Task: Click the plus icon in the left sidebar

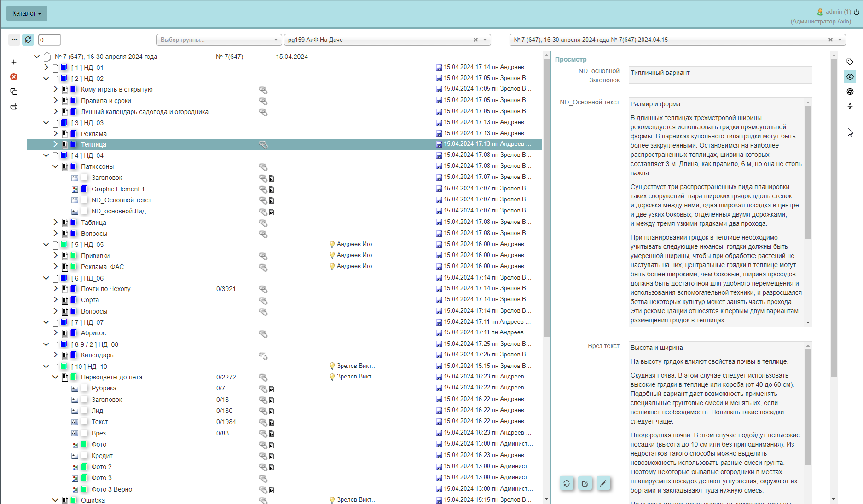Action: (14, 62)
